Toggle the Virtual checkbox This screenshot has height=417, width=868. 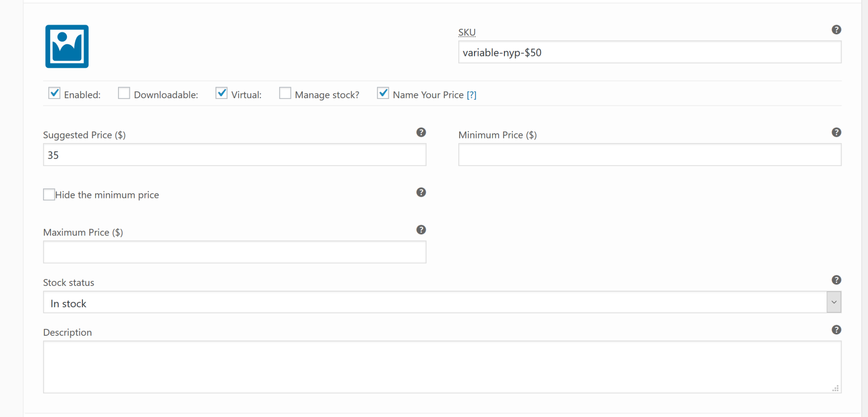[x=221, y=93]
